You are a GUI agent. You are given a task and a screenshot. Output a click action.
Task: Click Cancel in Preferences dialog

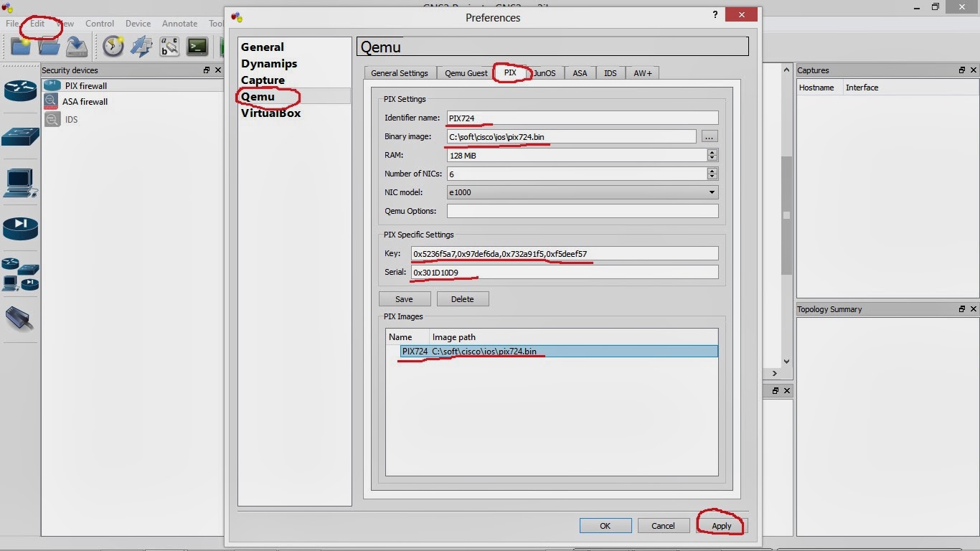coord(663,526)
